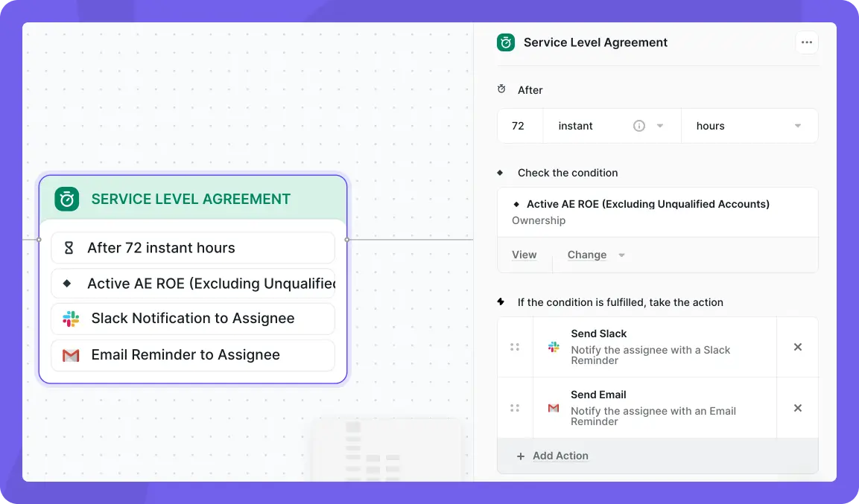Grab the drag handle for Send Email
This screenshot has height=504, width=859.
click(x=514, y=408)
